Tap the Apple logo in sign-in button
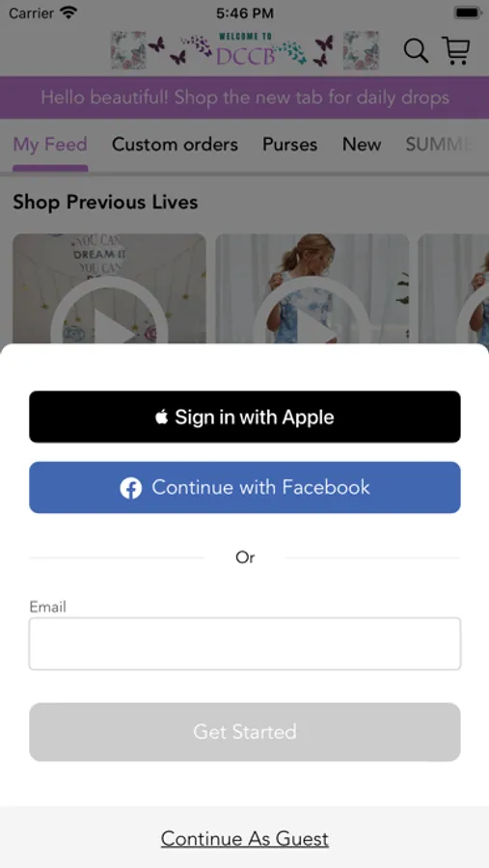 click(x=161, y=417)
